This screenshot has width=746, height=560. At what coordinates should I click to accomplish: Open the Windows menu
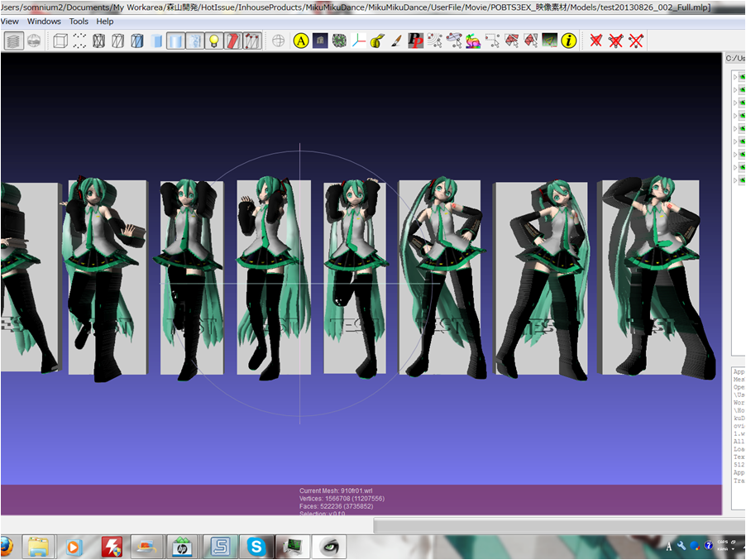point(44,21)
